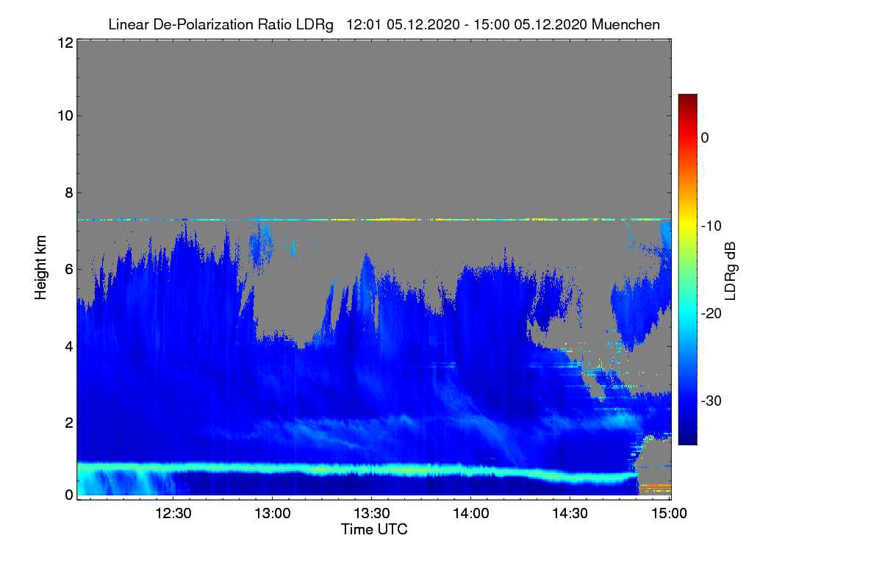The image size is (882, 588).
Task: Select the date range '12:01 05.12.2020 - 15:00 05.12.2020'
Action: [x=465, y=24]
